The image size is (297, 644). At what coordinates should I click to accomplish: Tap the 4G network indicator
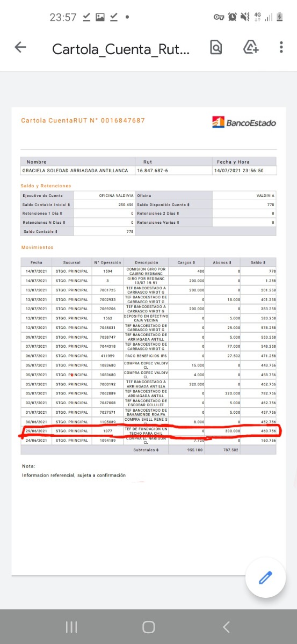tap(258, 17)
